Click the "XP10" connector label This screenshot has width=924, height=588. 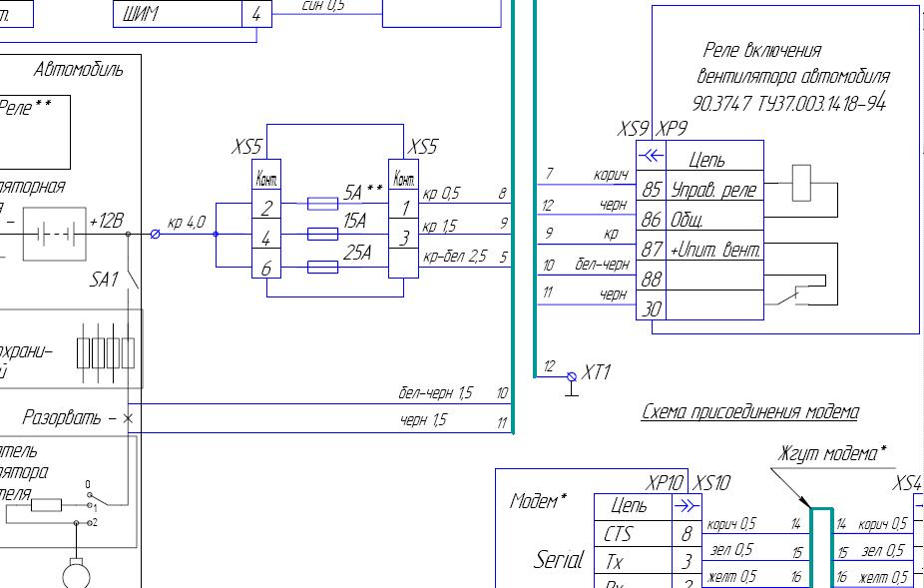pyautogui.click(x=665, y=483)
